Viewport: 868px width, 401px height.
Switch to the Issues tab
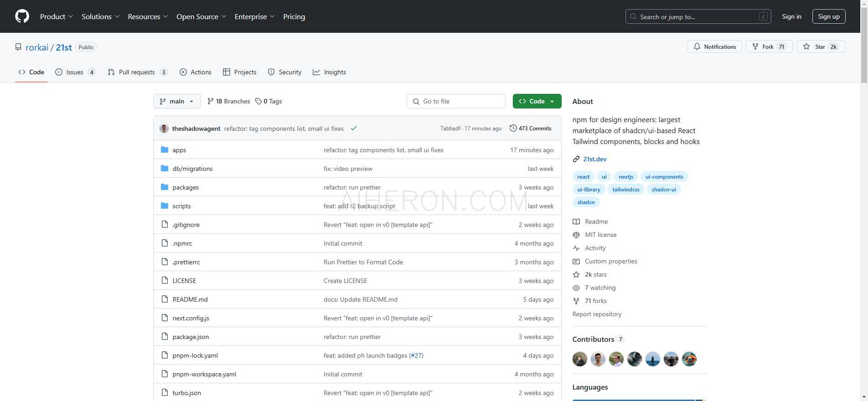point(75,72)
